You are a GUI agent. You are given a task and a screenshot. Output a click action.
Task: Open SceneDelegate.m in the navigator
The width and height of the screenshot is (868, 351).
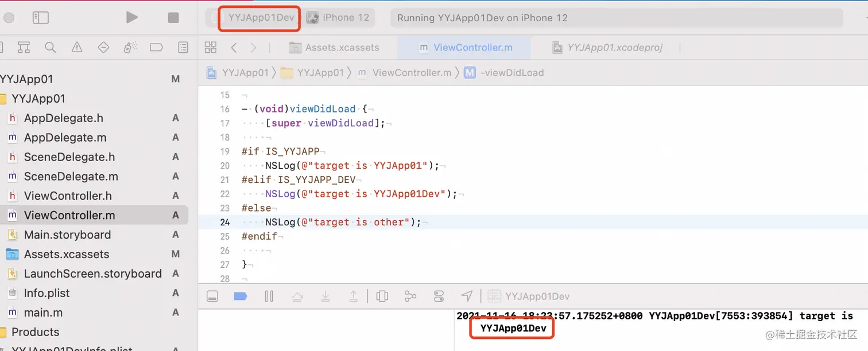[94, 177]
